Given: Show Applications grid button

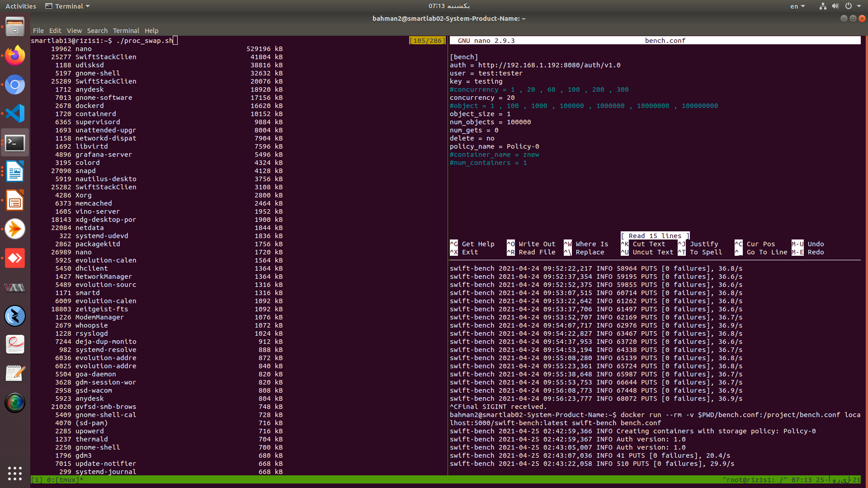Looking at the screenshot, I should coord(15,473).
